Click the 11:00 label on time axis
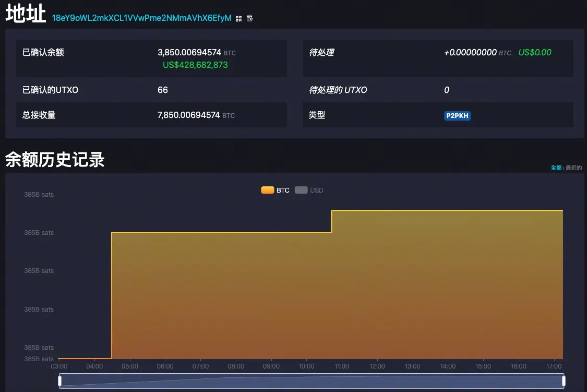This screenshot has height=392, width=587. [342, 366]
